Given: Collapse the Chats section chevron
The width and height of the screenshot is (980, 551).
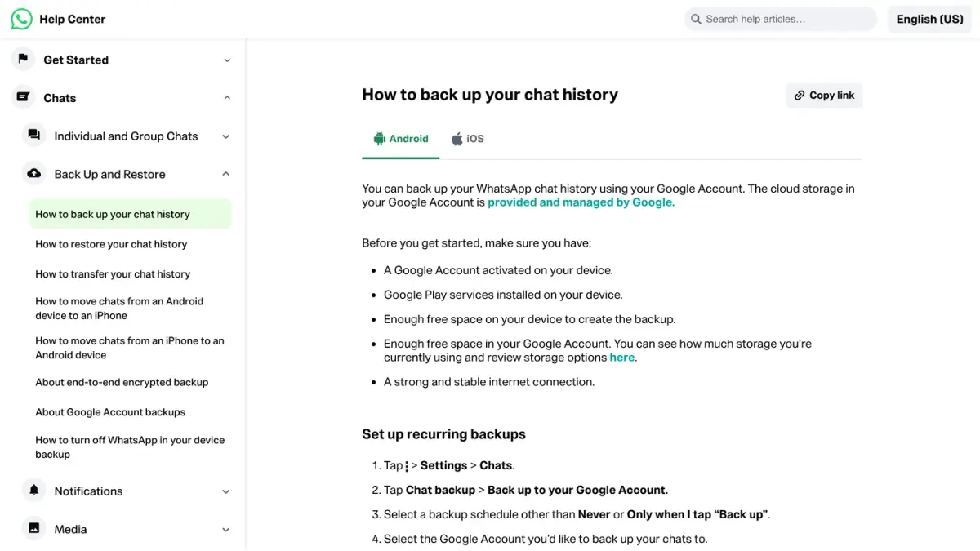Looking at the screenshot, I should [227, 98].
